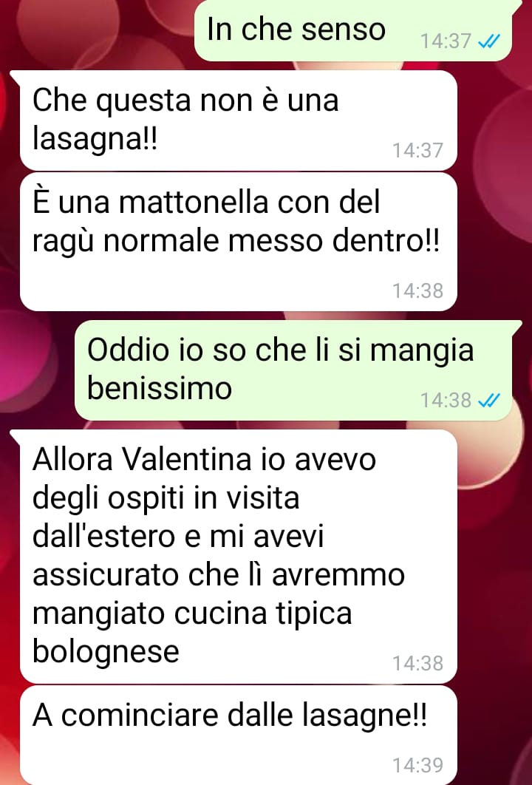Click the 14:39 timestamp on the last message
532x785 pixels.
[418, 766]
